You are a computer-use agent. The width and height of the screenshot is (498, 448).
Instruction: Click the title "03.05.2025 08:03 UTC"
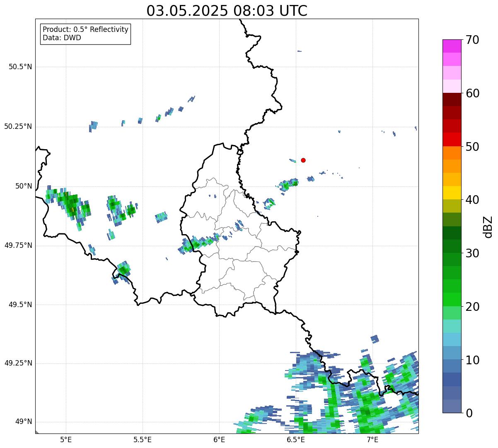(227, 11)
